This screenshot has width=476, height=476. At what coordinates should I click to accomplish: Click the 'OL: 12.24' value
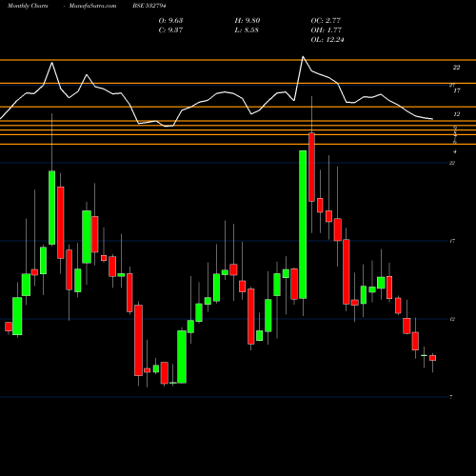pos(327,40)
